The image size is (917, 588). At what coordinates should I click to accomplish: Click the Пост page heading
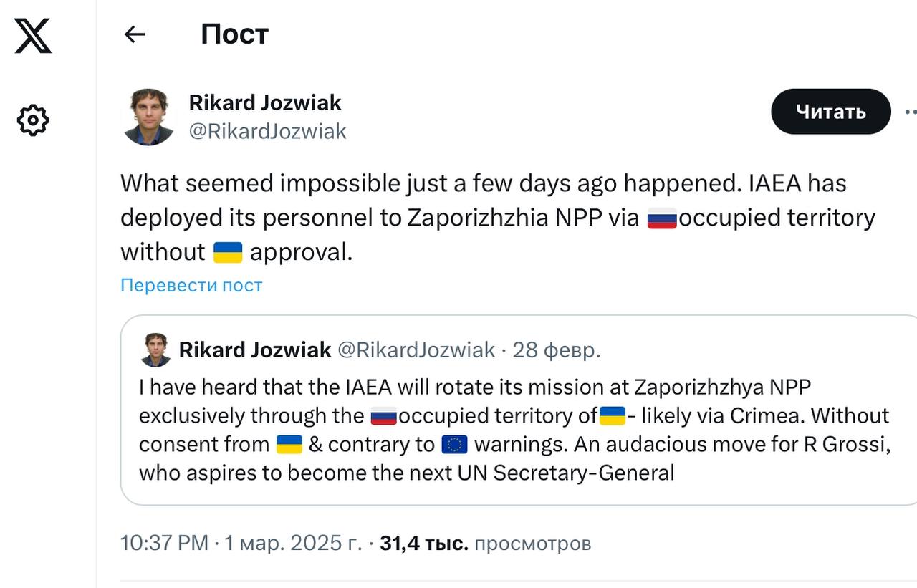point(235,34)
